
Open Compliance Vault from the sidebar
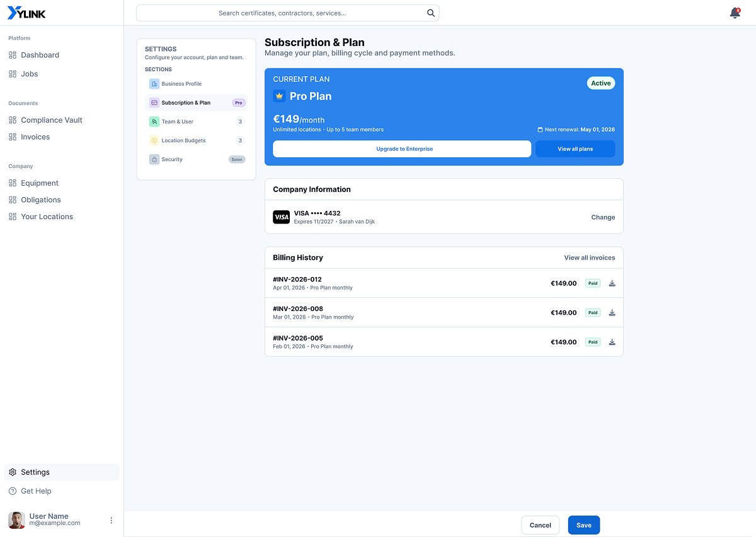click(x=62, y=120)
